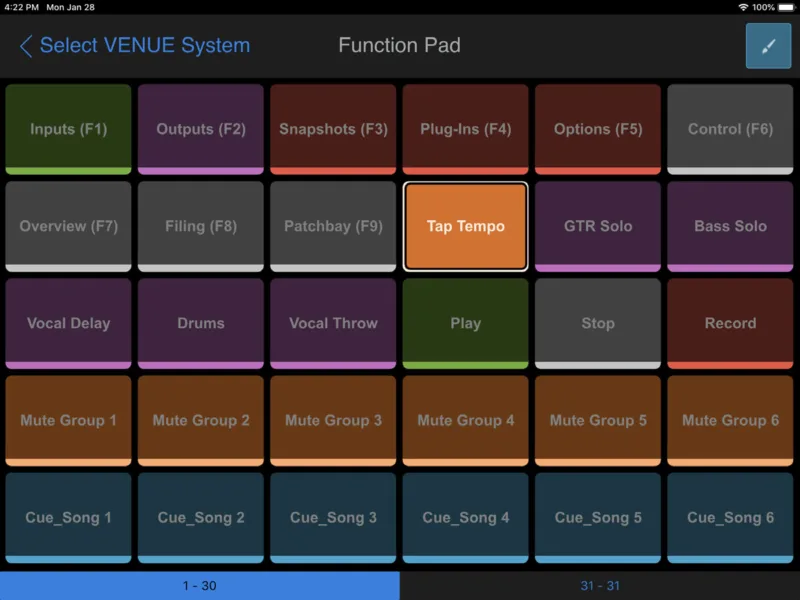Trigger the Patchbay (F9) pad
Viewport: 800px width, 600px height.
tap(333, 226)
